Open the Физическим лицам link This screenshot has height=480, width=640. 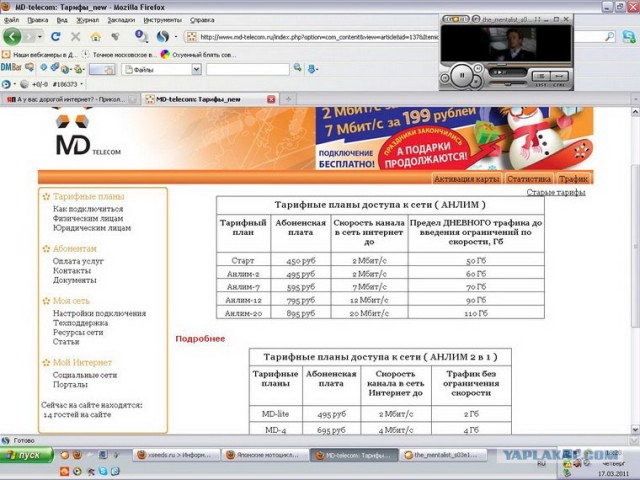click(88, 218)
